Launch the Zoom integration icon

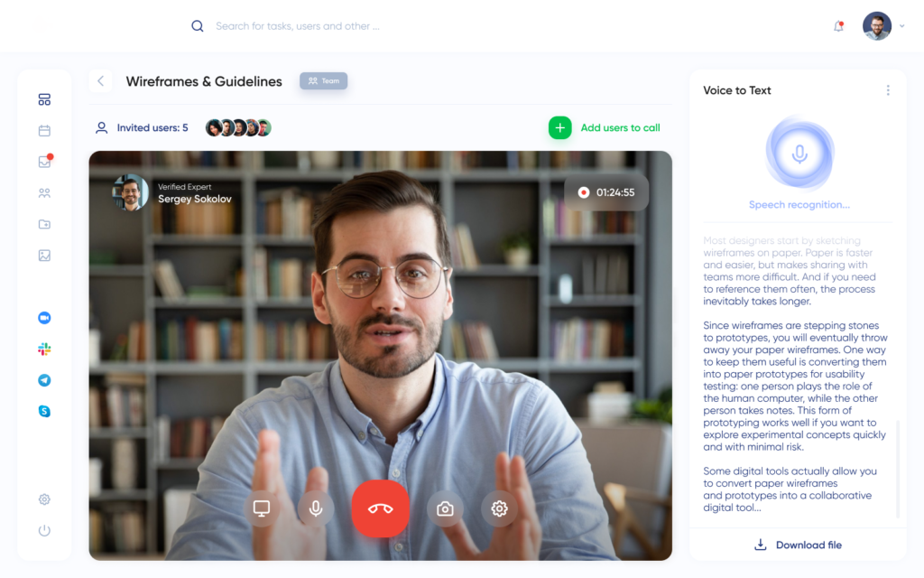44,318
